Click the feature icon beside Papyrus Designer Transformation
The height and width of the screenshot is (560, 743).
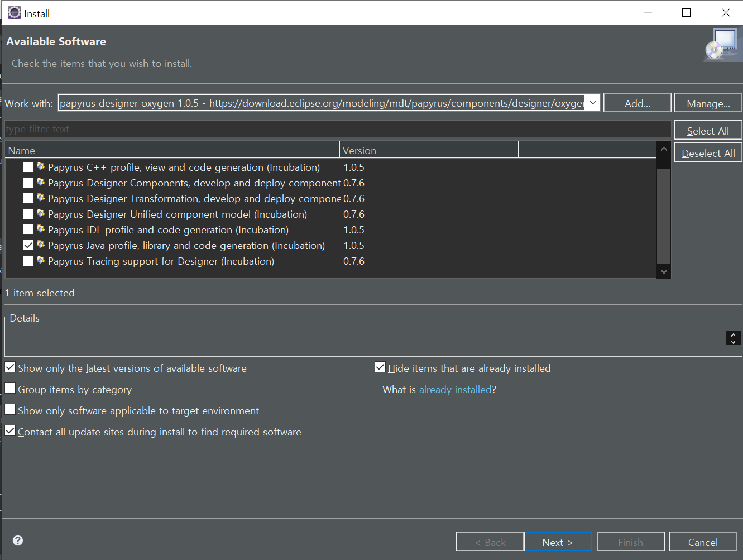[41, 198]
